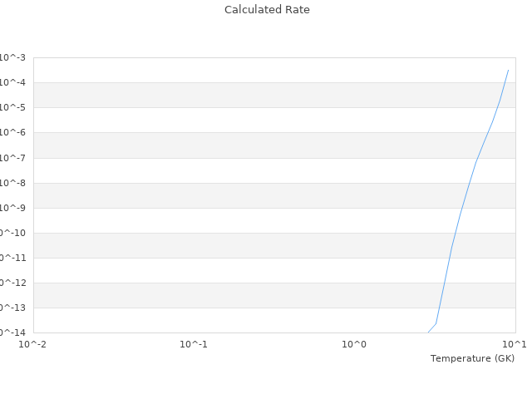Click the 10^0 x-axis tick label
The height and width of the screenshot is (399, 532).
pos(354,344)
